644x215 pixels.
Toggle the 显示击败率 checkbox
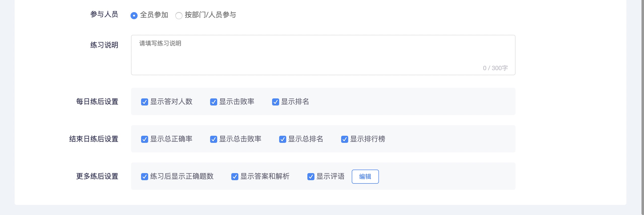pos(214,102)
